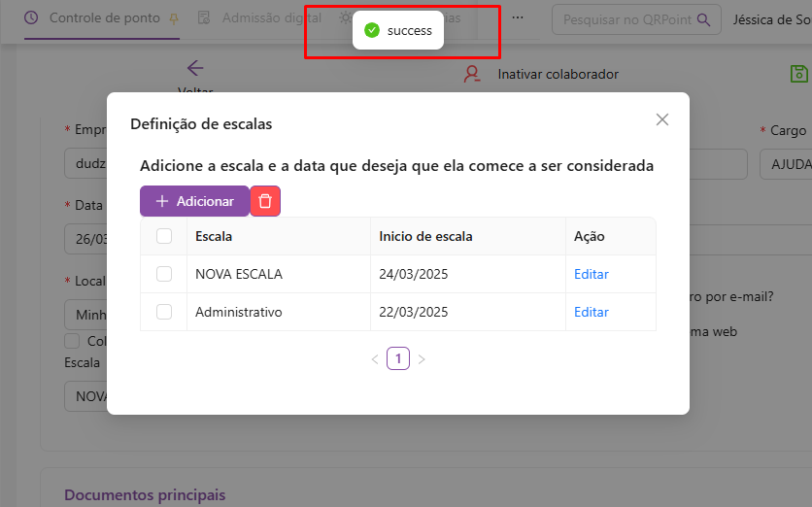812x507 pixels.
Task: Go to next page with right chevron
Action: click(x=422, y=359)
